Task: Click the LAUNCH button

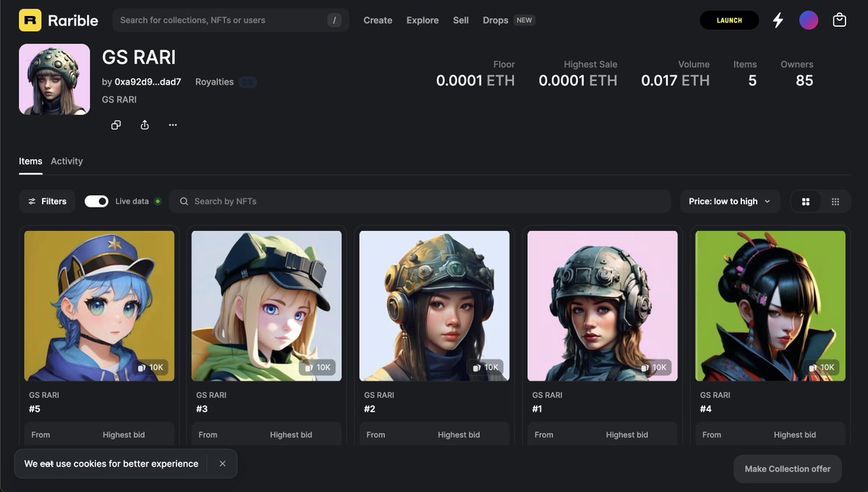Action: [729, 20]
